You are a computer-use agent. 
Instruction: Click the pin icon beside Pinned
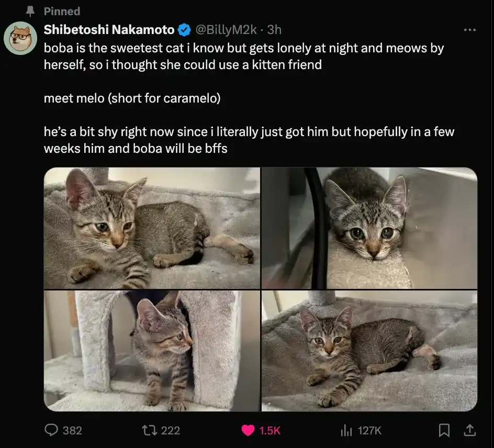(x=30, y=11)
